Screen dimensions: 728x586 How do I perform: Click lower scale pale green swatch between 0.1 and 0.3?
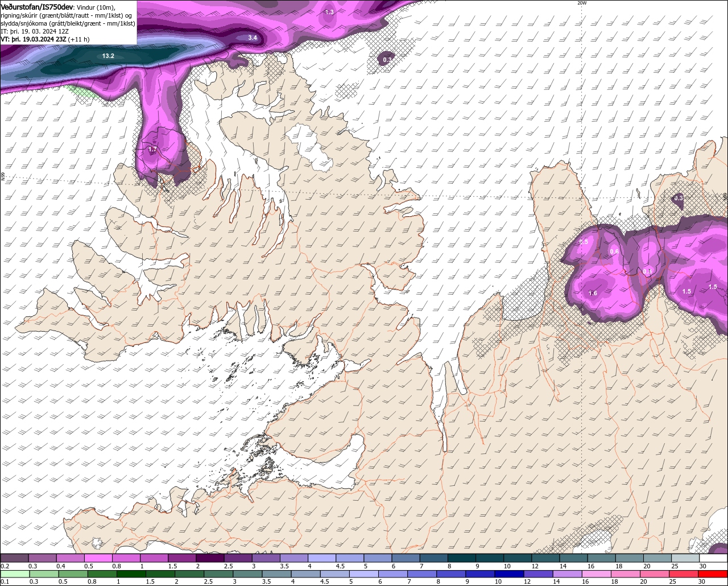coord(15,574)
